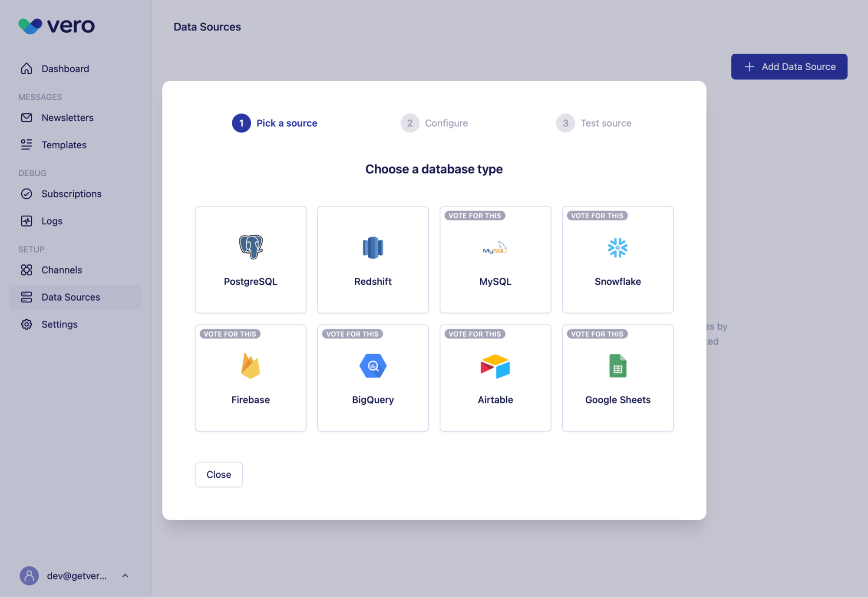Select the Snowflake database icon
The height and width of the screenshot is (598, 868).
(617, 246)
